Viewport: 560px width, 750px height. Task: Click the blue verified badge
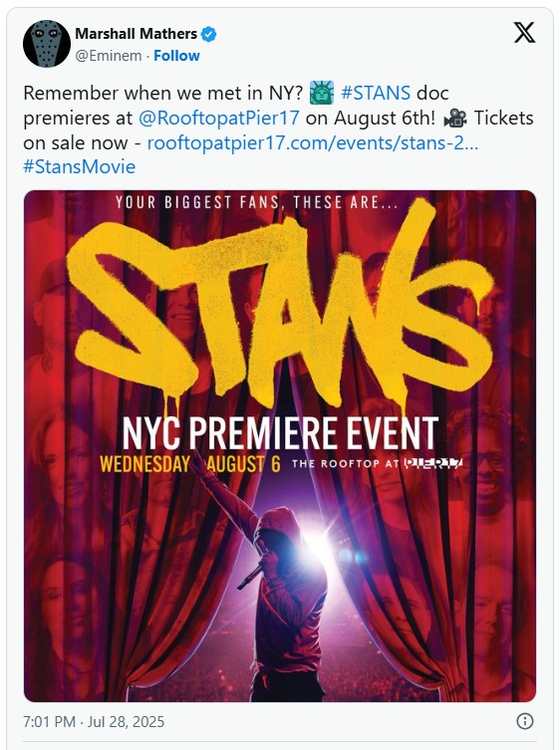208,35
